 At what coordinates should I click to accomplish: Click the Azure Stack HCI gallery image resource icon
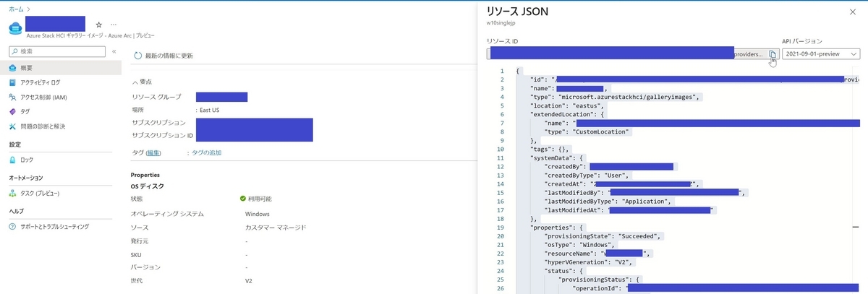click(x=16, y=27)
